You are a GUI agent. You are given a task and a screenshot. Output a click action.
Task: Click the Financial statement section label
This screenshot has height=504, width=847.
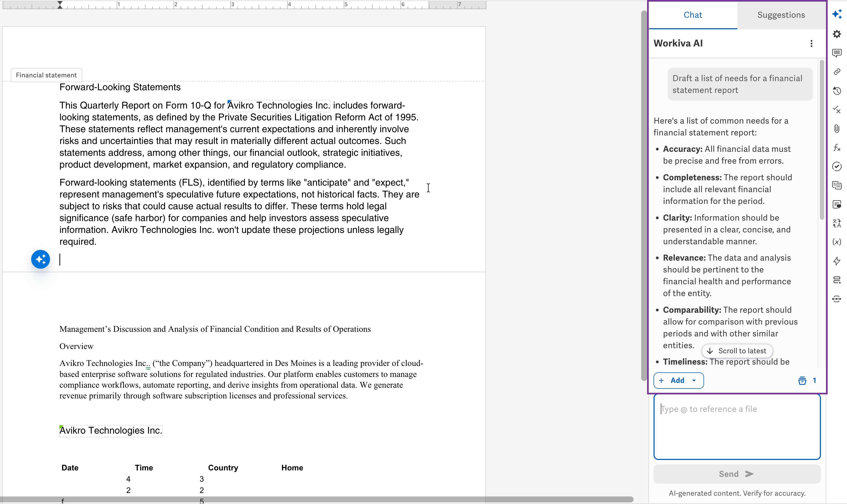coord(46,75)
